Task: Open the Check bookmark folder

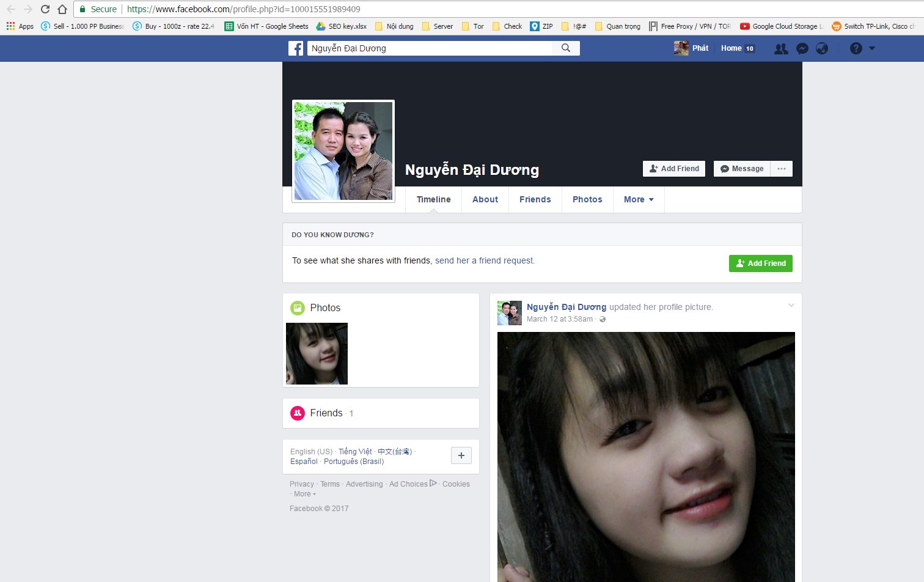Action: click(x=507, y=26)
